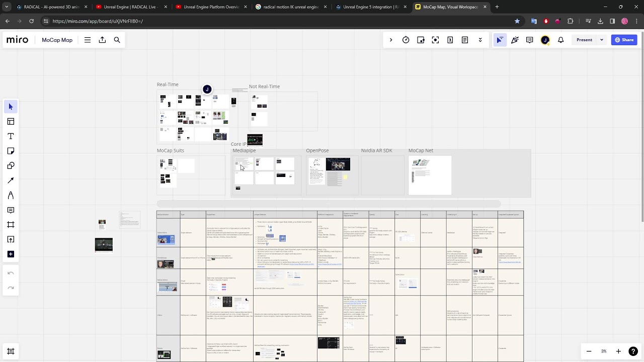Open Miro help question mark
The width and height of the screenshot is (644, 362).
(633, 351)
